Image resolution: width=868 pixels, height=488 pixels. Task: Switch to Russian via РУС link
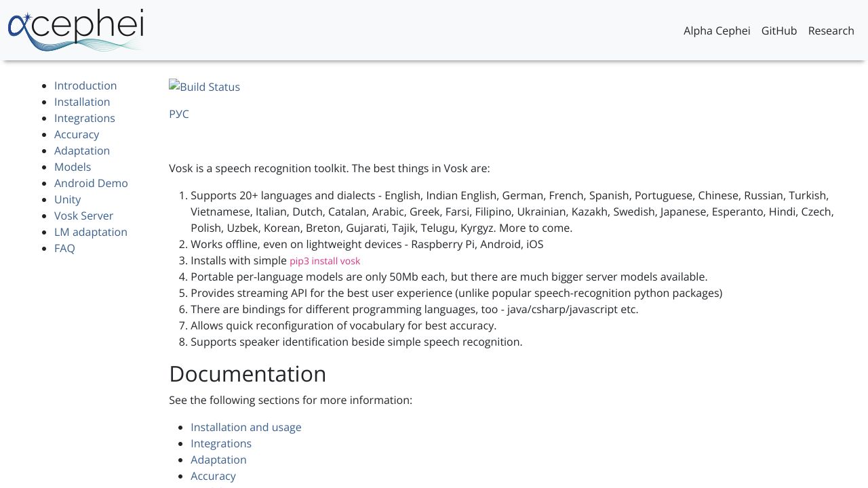(x=179, y=114)
